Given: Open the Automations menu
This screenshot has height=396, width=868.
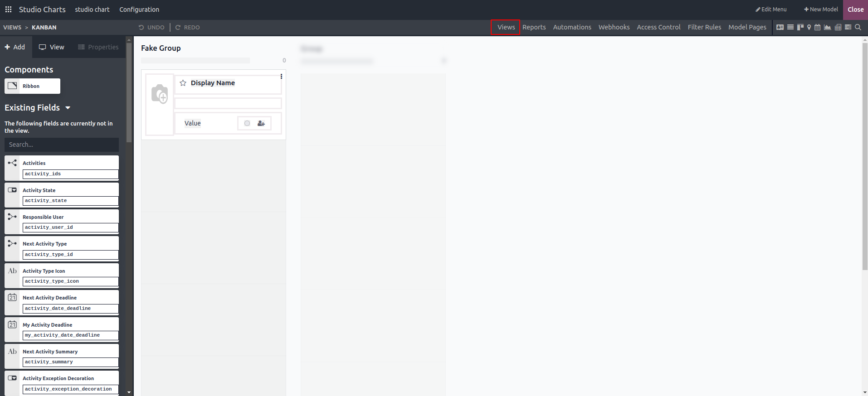Looking at the screenshot, I should click(572, 27).
